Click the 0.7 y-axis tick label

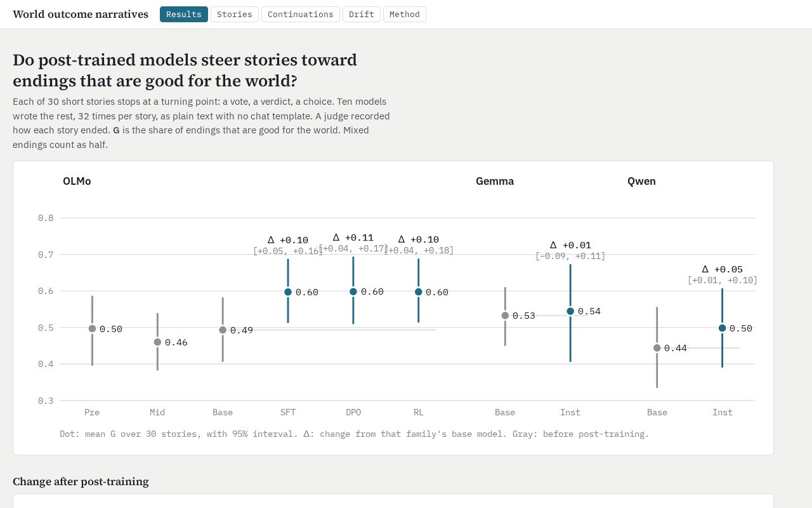[46, 255]
